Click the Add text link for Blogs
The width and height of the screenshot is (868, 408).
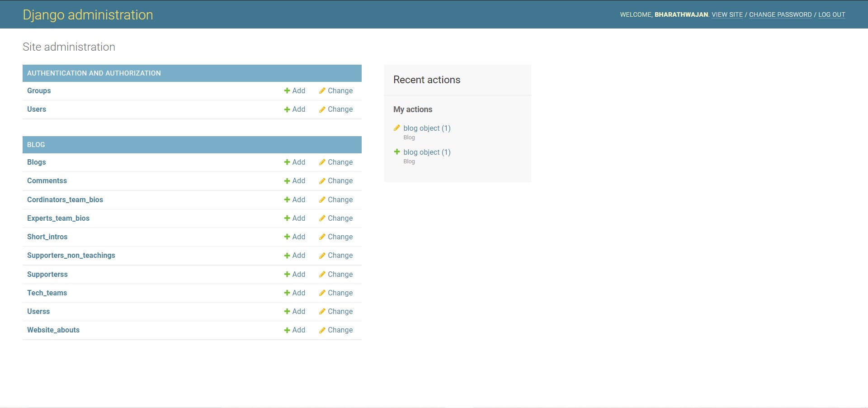tap(299, 162)
